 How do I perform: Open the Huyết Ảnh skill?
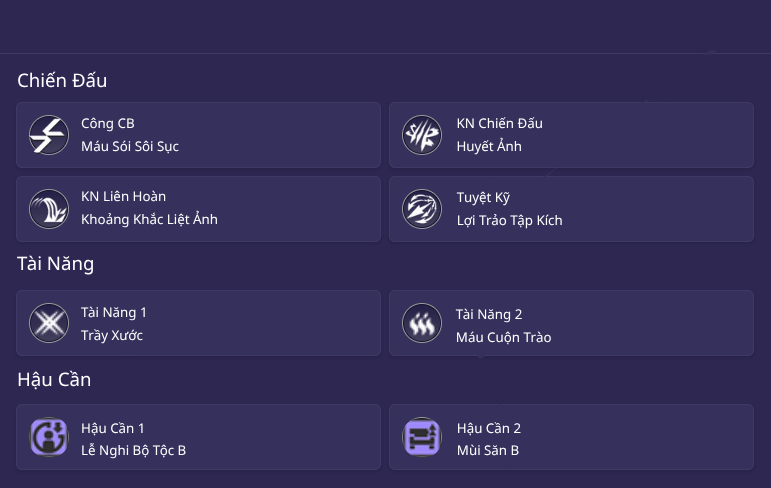click(x=489, y=147)
